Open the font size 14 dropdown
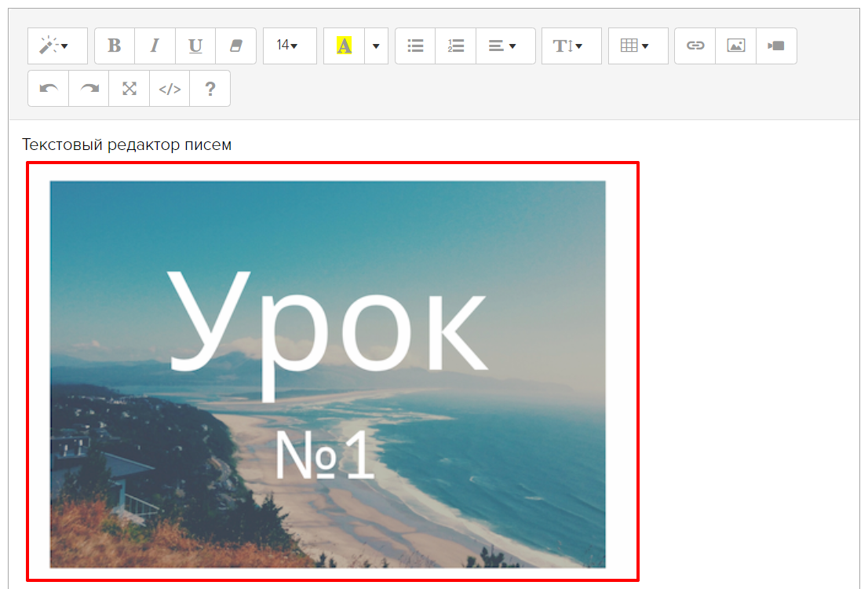The width and height of the screenshot is (868, 589). coord(289,46)
